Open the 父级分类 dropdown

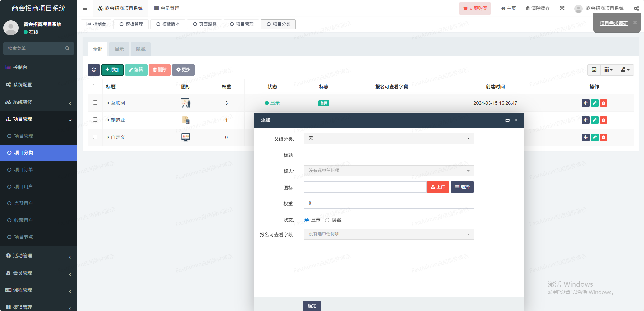(389, 139)
